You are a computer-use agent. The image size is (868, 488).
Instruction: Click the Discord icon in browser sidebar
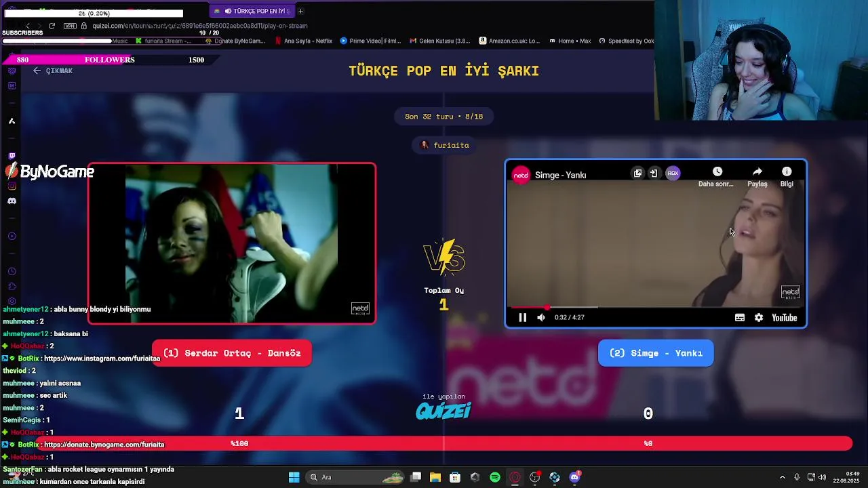[12, 201]
